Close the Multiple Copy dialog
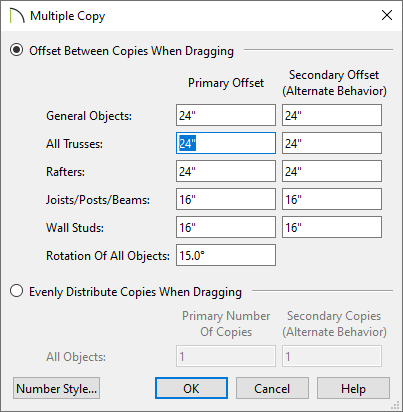The width and height of the screenshot is (403, 412). tap(387, 15)
